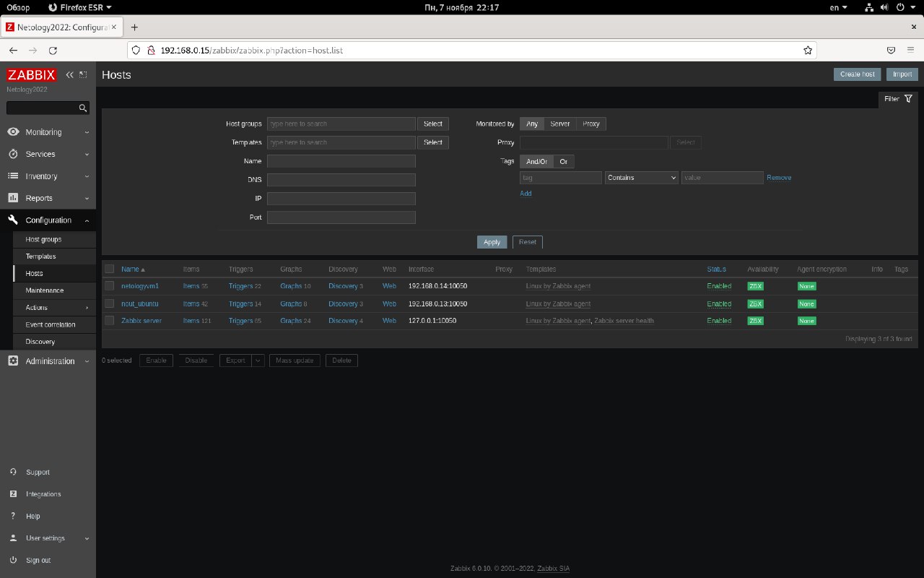Screen dimensions: 924x578
Task: Click the User settings person icon
Action: [x=13, y=538]
